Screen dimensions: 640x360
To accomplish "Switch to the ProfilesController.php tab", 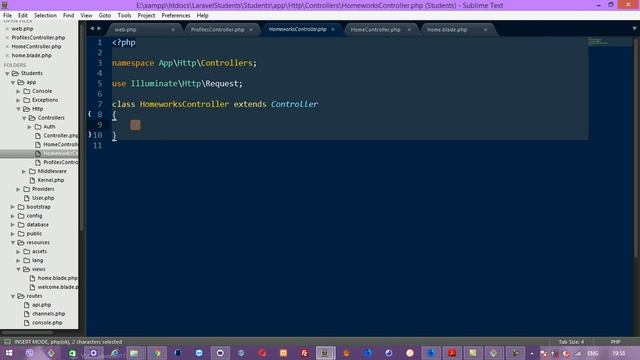I will tap(218, 29).
